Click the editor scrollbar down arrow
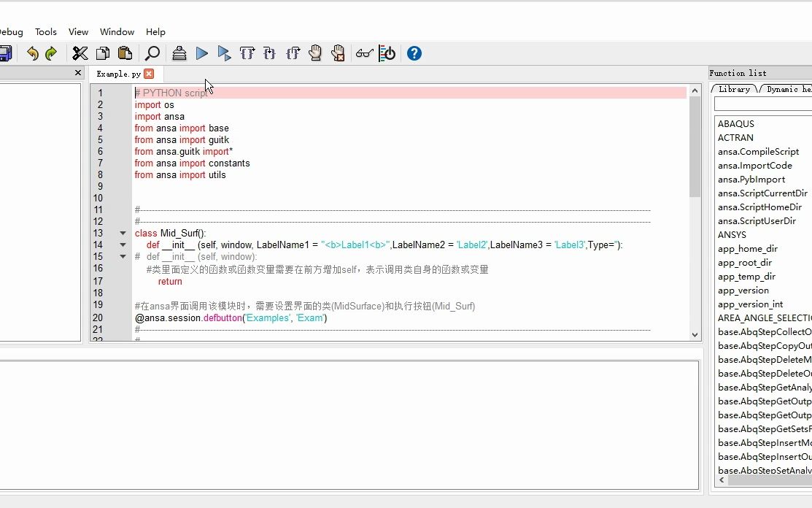This screenshot has width=812, height=508. pyautogui.click(x=695, y=334)
